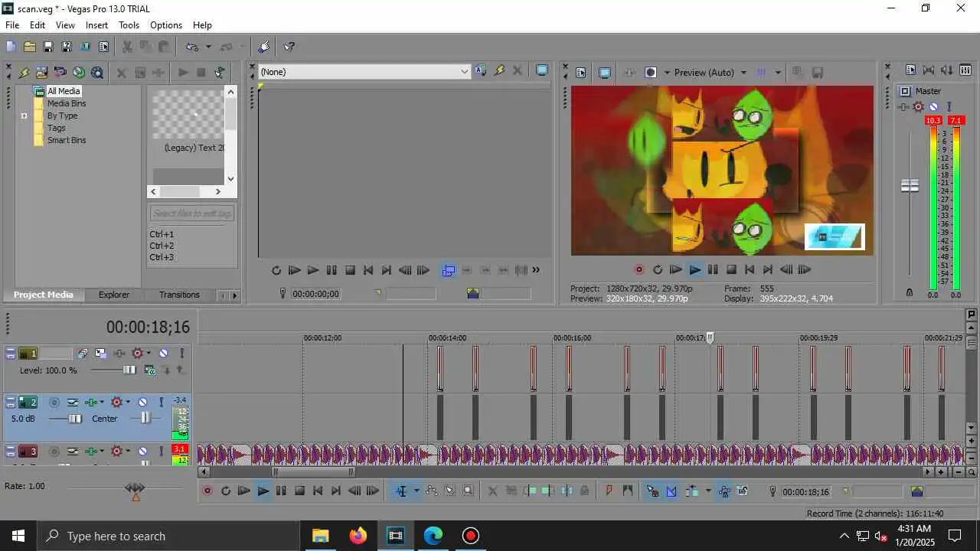Select All Media in the media tree
This screenshot has width=980, height=551.
64,91
